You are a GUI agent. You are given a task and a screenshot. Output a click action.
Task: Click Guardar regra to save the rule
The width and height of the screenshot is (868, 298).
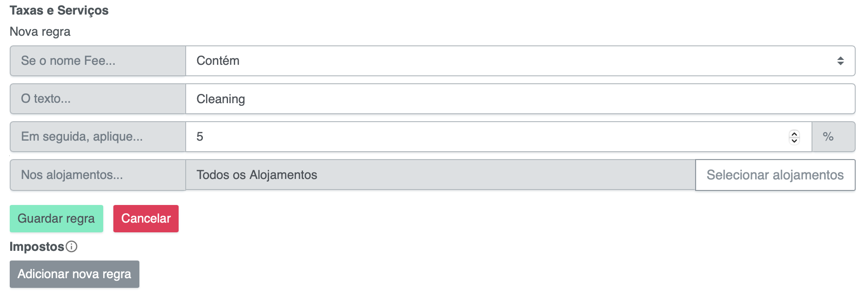[x=56, y=218]
